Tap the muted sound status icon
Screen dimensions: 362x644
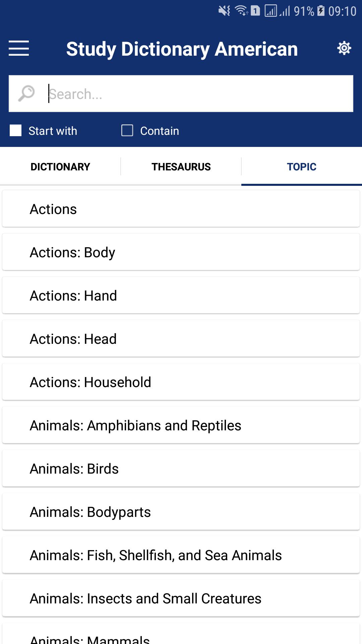coord(224,11)
